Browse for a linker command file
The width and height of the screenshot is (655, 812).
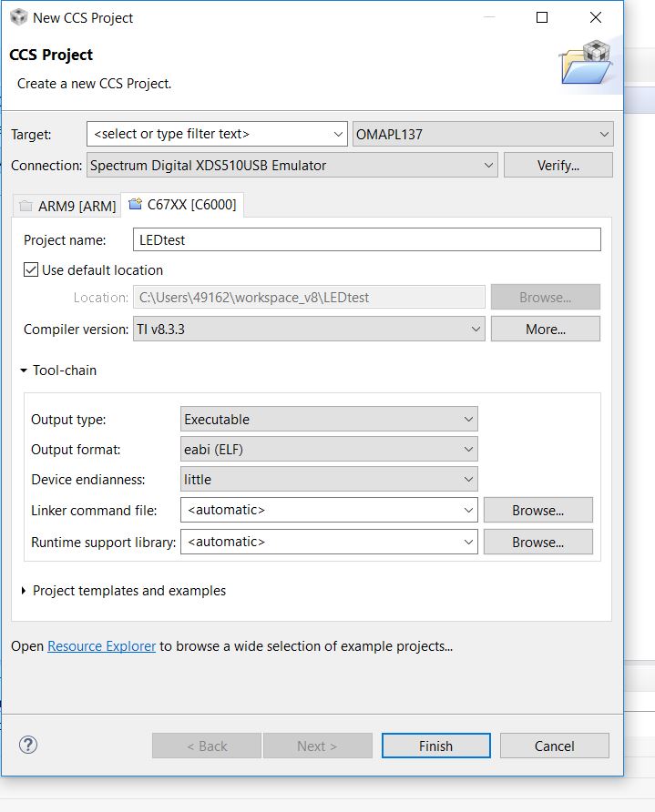[537, 510]
